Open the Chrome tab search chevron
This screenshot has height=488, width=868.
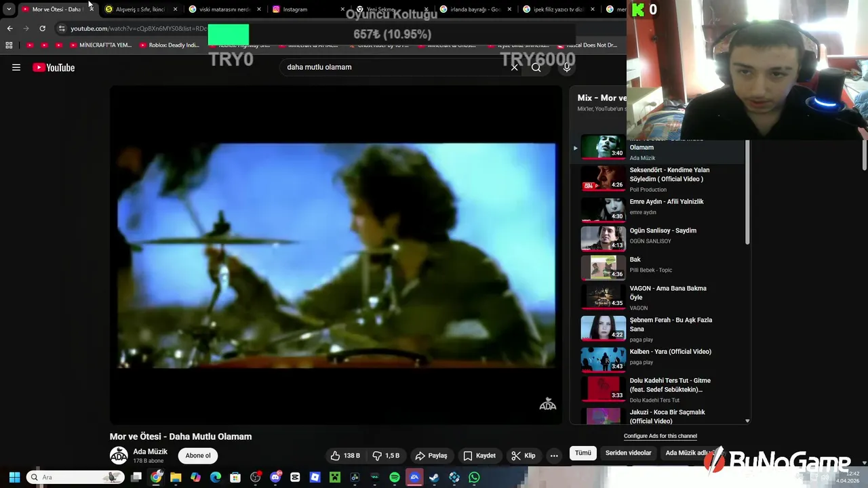tap(9, 9)
